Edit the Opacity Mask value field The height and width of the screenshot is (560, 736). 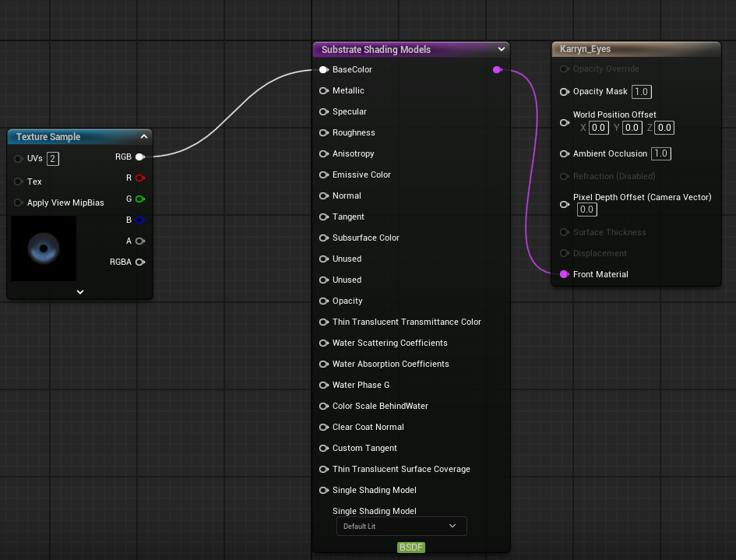pos(641,92)
